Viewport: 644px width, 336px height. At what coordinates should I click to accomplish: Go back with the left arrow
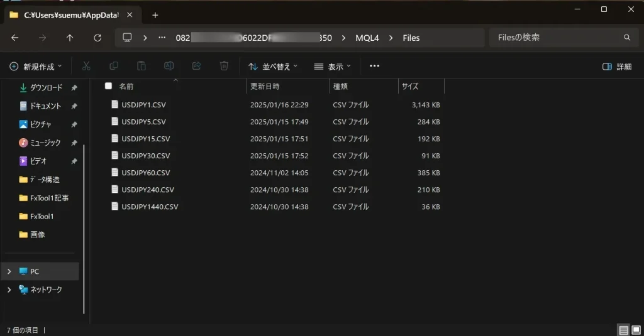(x=15, y=38)
